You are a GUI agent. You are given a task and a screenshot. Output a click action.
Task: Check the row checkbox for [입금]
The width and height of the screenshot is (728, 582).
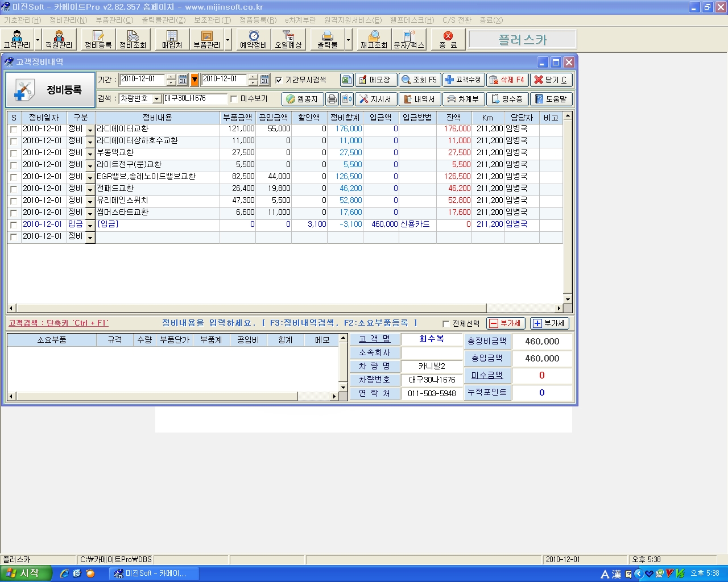pyautogui.click(x=14, y=225)
